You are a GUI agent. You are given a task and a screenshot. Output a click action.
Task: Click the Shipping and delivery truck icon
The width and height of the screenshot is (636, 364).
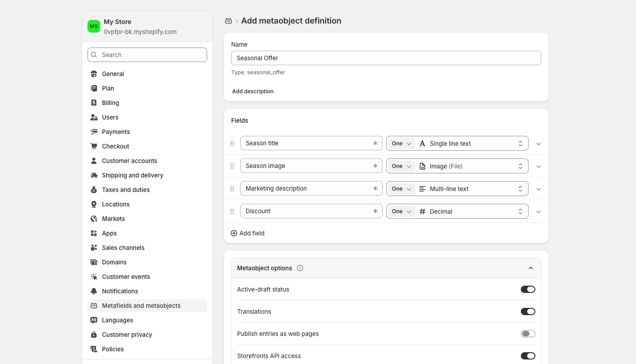(x=94, y=175)
